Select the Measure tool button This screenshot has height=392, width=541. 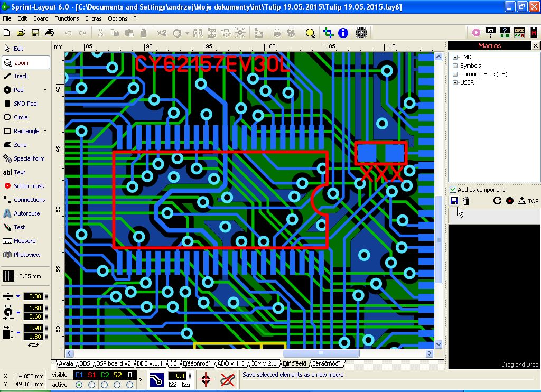point(24,241)
